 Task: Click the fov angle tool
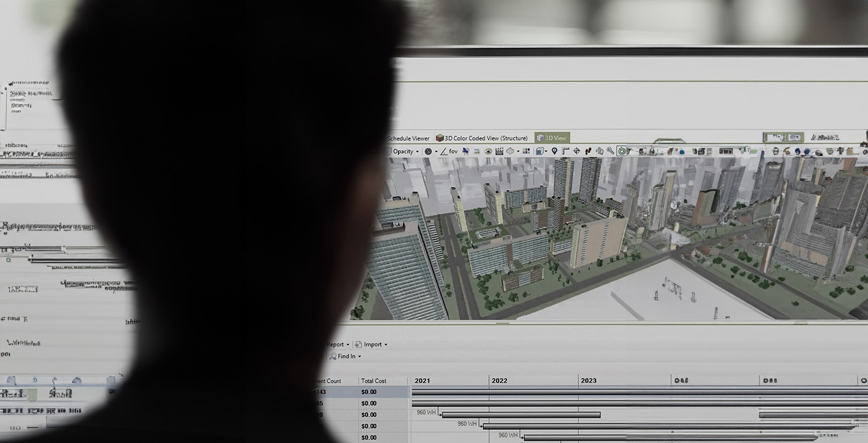coord(449,151)
